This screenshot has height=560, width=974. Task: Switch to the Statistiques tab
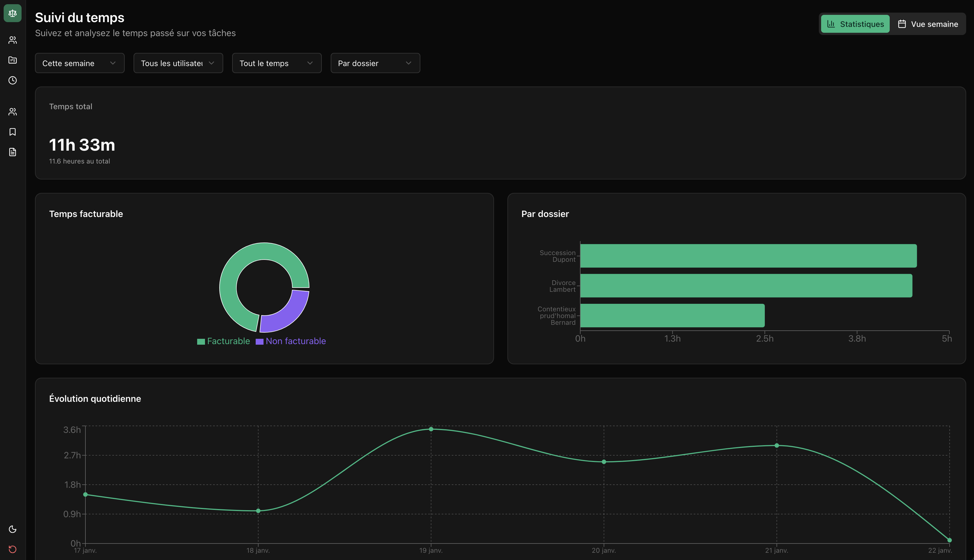click(855, 24)
